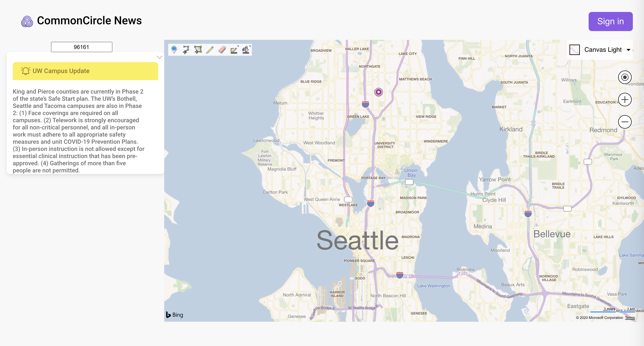Select the search/scan tool icon

coord(246,50)
